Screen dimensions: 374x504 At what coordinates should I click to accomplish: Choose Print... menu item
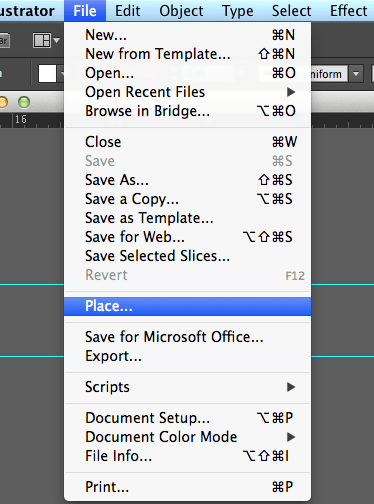point(187,487)
